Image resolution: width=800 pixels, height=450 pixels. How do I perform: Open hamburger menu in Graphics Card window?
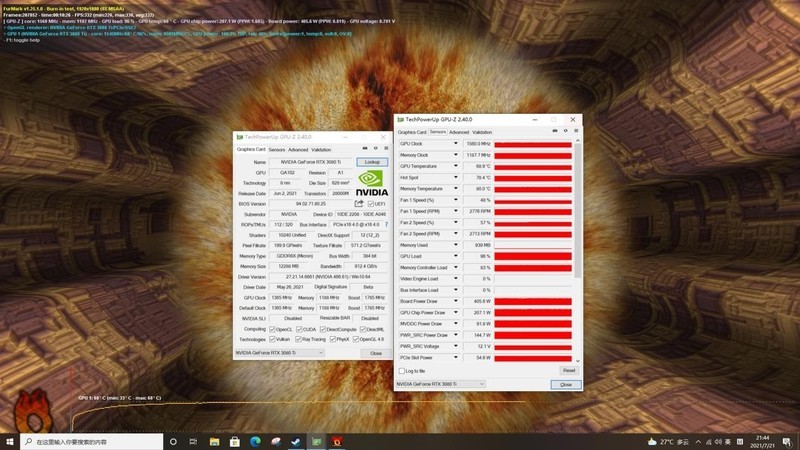pyautogui.click(x=386, y=148)
